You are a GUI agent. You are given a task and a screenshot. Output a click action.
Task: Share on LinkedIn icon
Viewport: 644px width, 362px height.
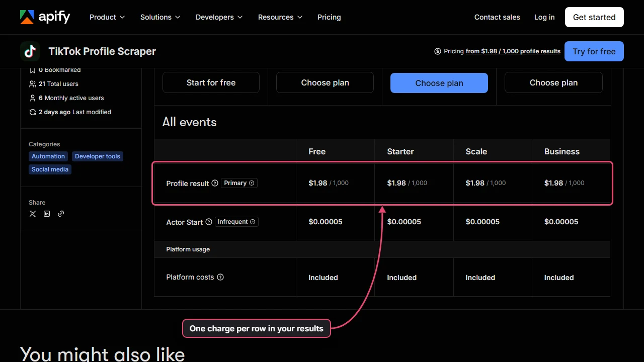[47, 214]
